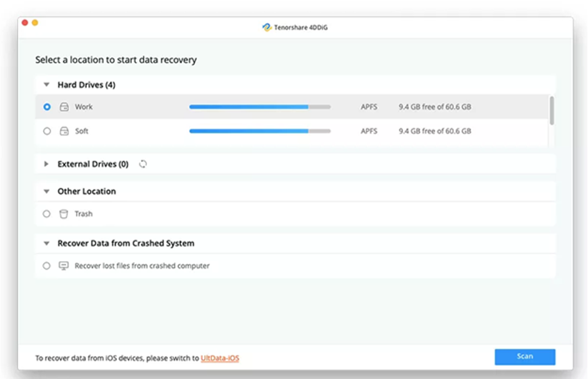Click the Work drive usage bar
This screenshot has height=379, width=588.
click(x=260, y=107)
